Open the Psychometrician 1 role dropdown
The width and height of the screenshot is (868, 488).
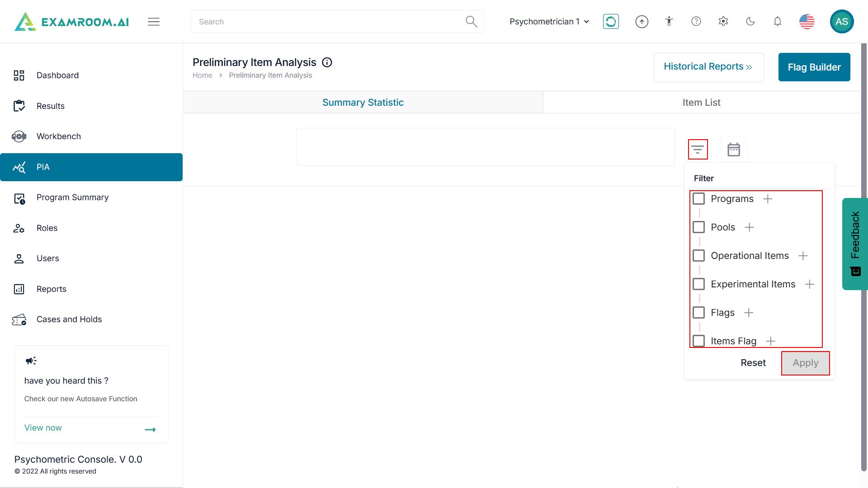coord(549,22)
